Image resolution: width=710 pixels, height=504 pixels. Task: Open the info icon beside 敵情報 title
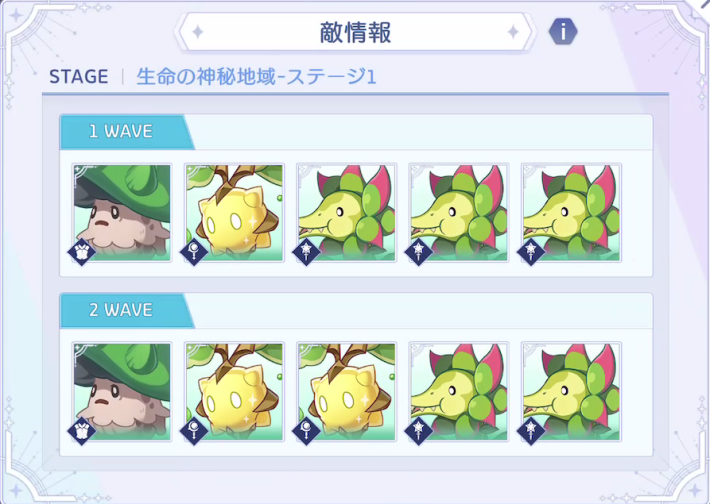coord(563,32)
